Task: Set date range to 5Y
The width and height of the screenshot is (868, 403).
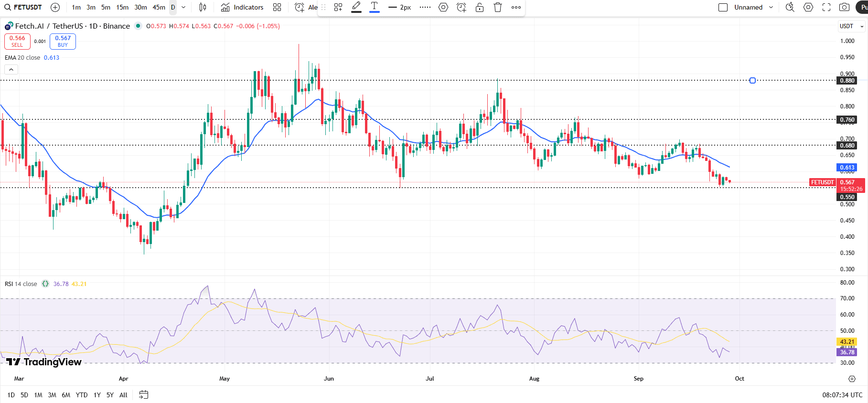Action: (x=110, y=395)
